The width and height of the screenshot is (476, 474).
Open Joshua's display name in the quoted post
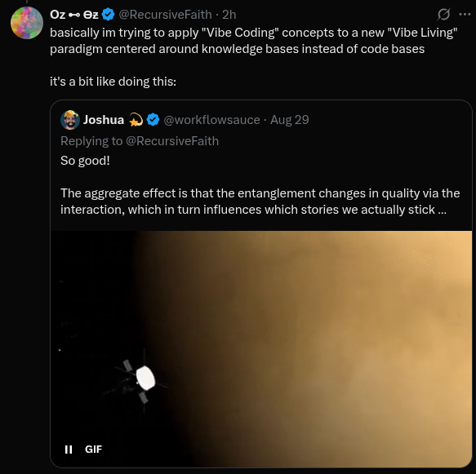(x=104, y=120)
